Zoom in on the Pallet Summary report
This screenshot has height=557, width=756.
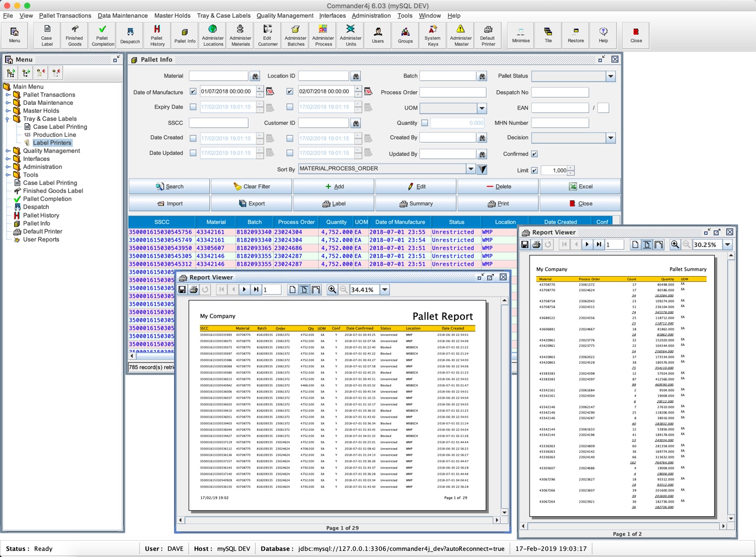[675, 245]
